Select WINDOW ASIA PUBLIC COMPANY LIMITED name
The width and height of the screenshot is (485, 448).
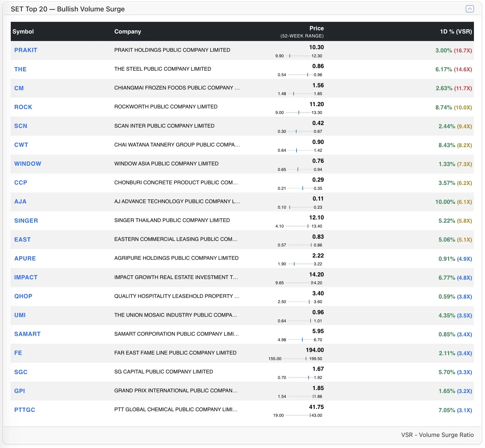166,163
